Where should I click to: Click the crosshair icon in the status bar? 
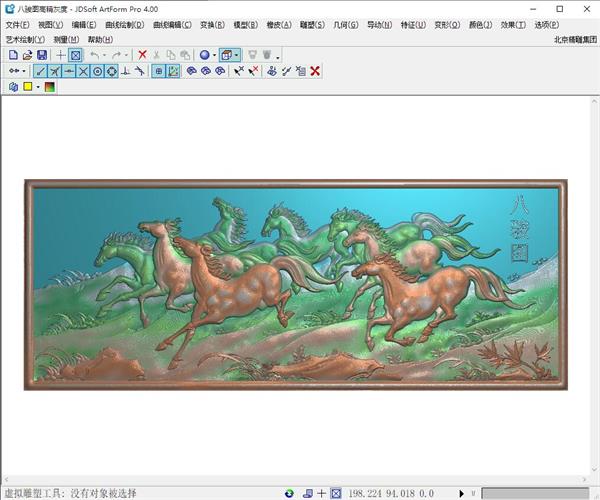[x=321, y=493]
